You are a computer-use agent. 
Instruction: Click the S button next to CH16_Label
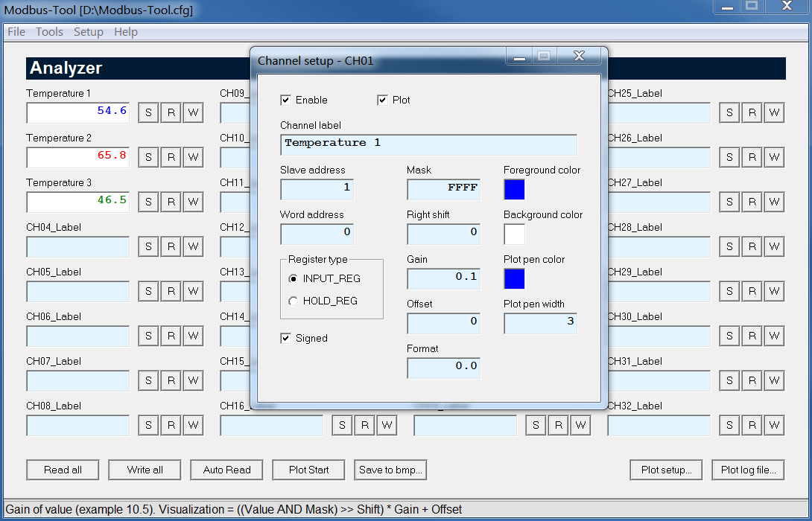pyautogui.click(x=341, y=425)
